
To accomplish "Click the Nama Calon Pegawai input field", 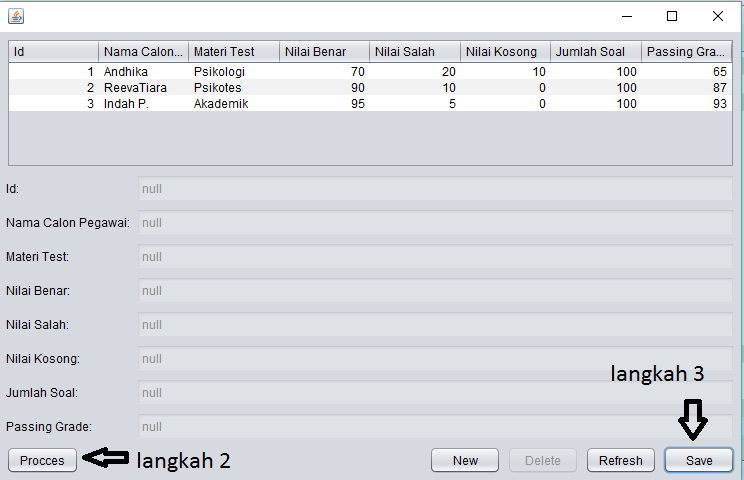I will coord(435,222).
